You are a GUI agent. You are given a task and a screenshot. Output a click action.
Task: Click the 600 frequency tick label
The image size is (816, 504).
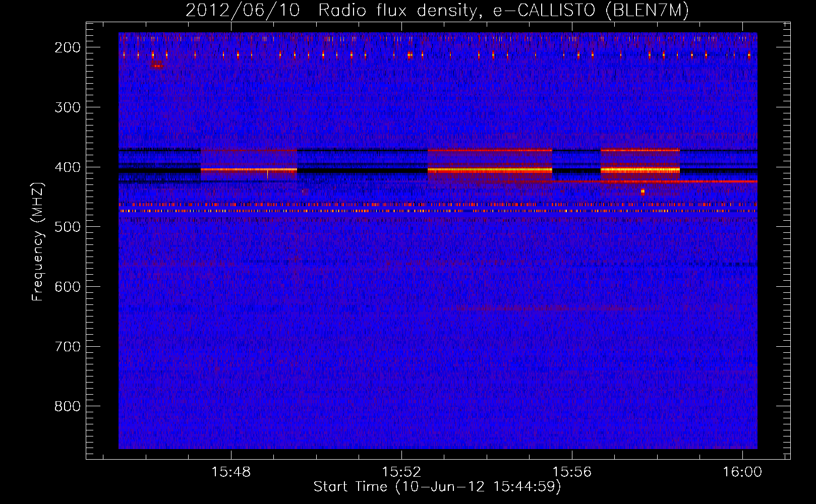coord(68,287)
